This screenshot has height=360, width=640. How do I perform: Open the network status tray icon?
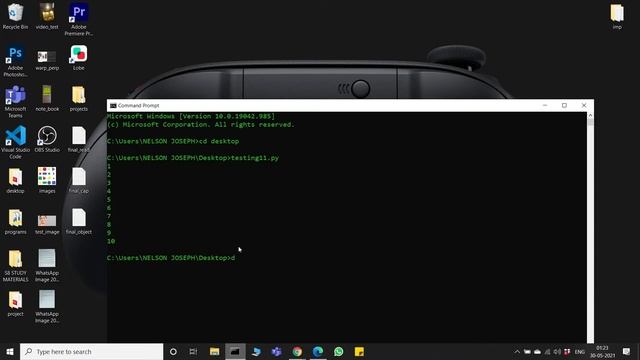pyautogui.click(x=547, y=351)
